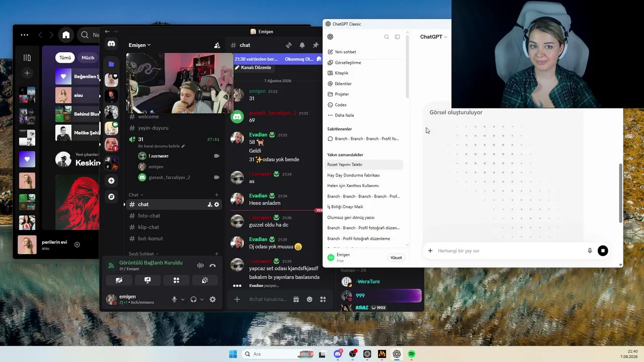Toggle Discord microphone mute
Viewport: 644px width, 362px height.
click(x=174, y=300)
